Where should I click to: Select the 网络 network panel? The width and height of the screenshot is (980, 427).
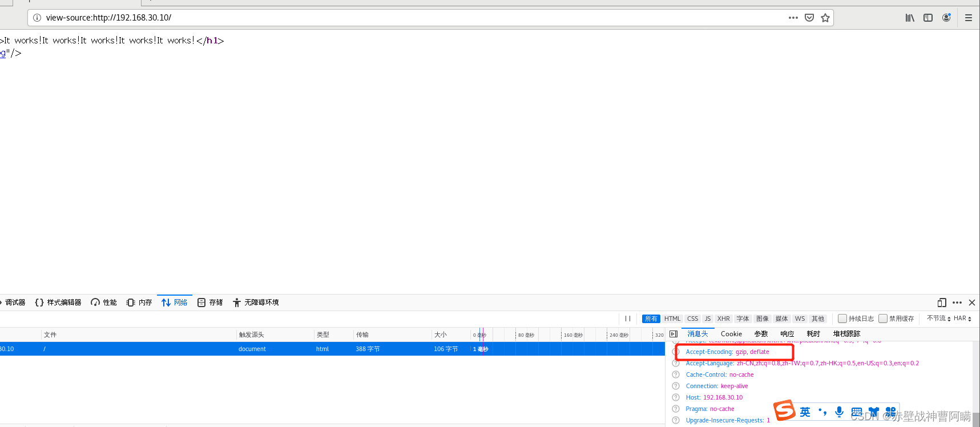pyautogui.click(x=175, y=303)
